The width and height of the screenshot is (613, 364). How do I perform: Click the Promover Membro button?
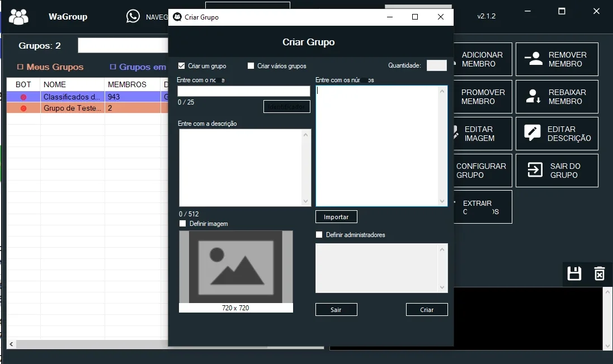click(483, 97)
